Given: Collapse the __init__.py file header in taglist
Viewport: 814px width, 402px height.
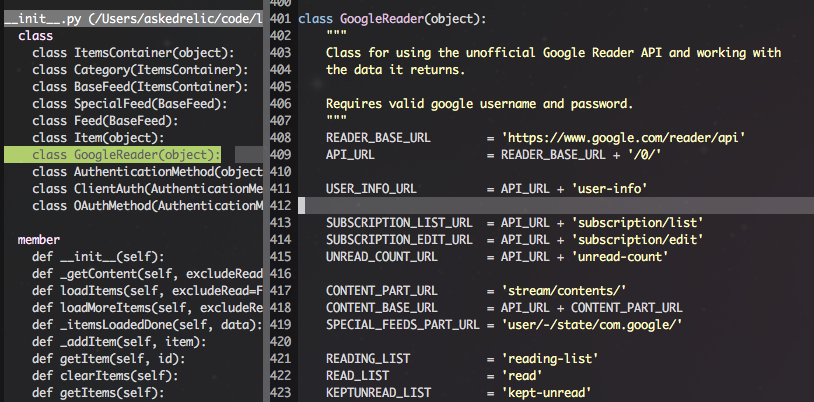Looking at the screenshot, I should pyautogui.click(x=133, y=19).
